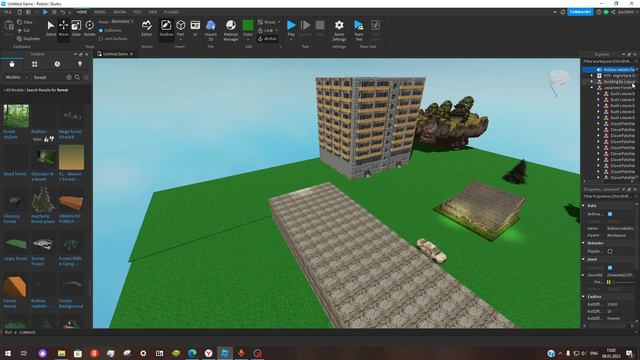The image size is (640, 360).
Task: Toggle the Archivable checkbox in Properties
Action: [610, 214]
